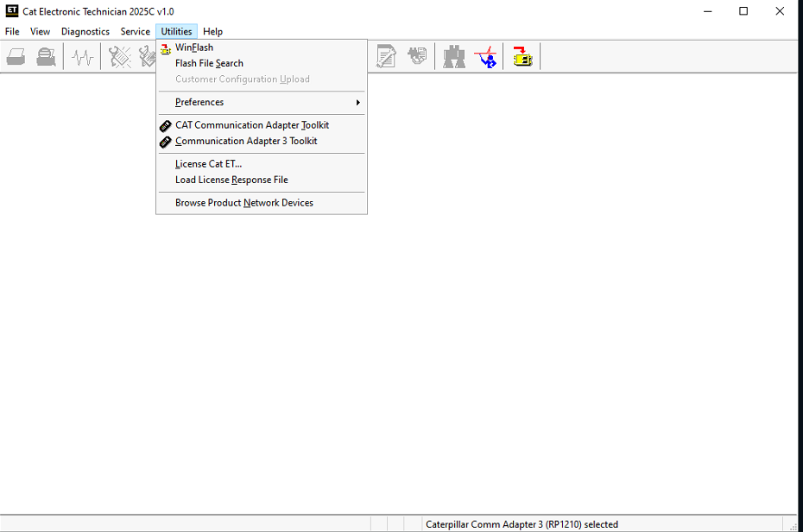Choose Load License Response File
The width and height of the screenshot is (803, 532).
(261, 180)
